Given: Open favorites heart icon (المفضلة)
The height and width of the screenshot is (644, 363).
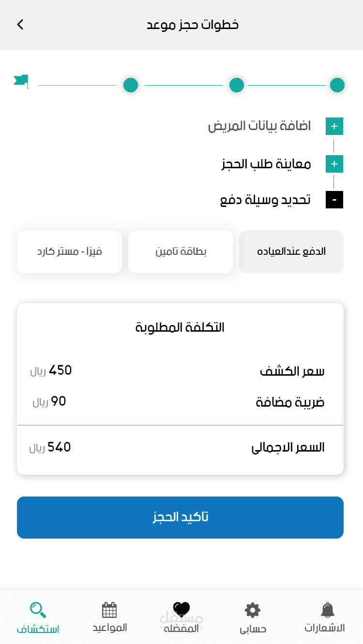Looking at the screenshot, I should coord(181,609).
